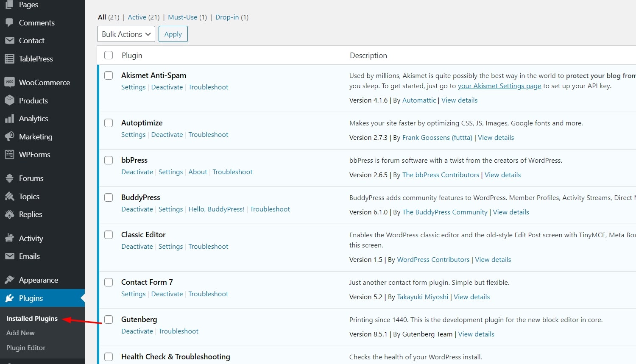Click the Plugin column header
This screenshot has height=364, width=636.
tap(132, 56)
